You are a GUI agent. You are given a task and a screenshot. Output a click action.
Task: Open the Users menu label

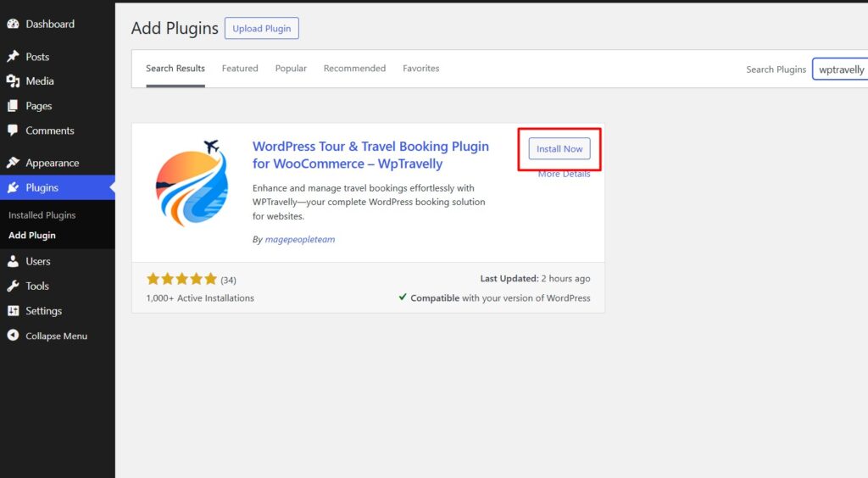[x=38, y=261]
